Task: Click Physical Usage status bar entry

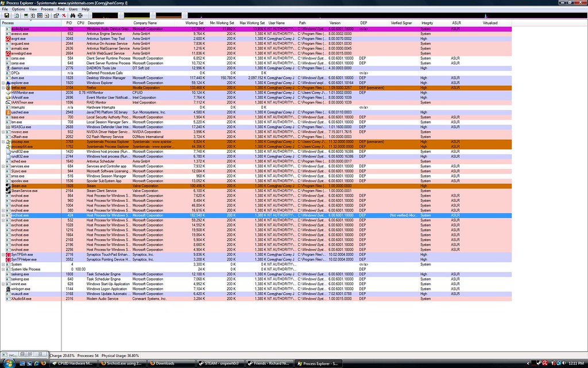Action: [120, 355]
